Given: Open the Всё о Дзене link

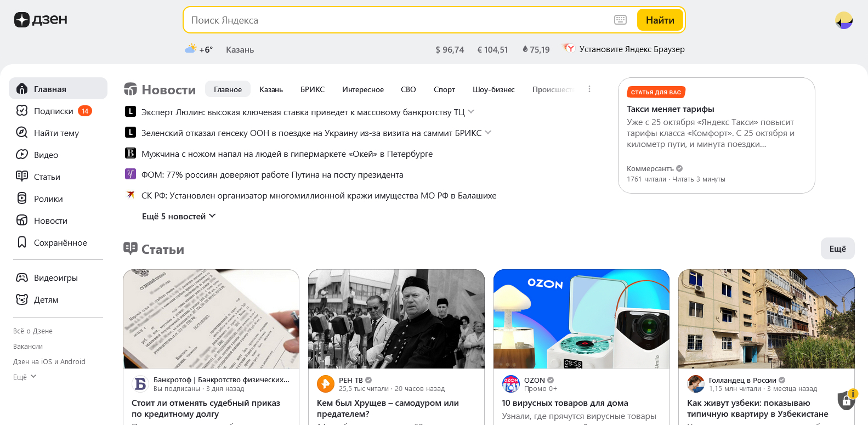Looking at the screenshot, I should coord(33,331).
